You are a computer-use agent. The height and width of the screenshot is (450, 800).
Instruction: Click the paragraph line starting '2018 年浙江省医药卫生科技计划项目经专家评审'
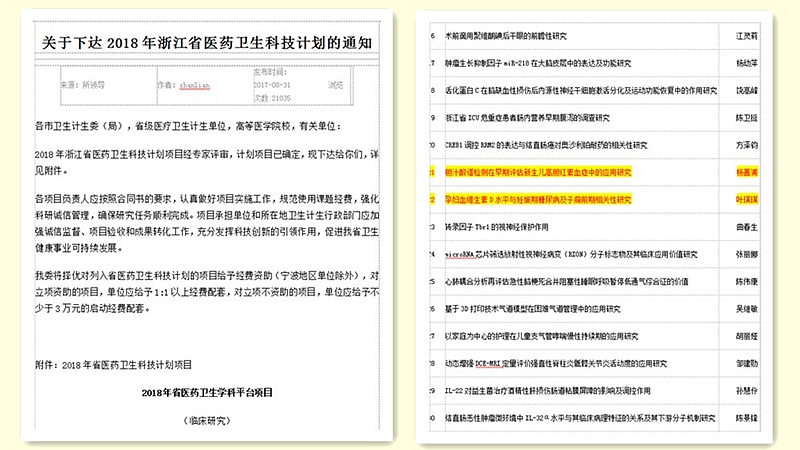(207, 154)
